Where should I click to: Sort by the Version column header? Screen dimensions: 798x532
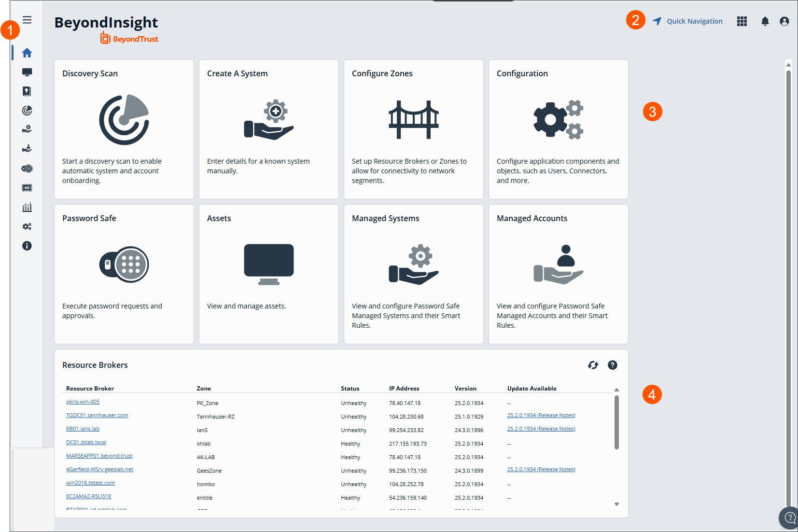(x=465, y=388)
